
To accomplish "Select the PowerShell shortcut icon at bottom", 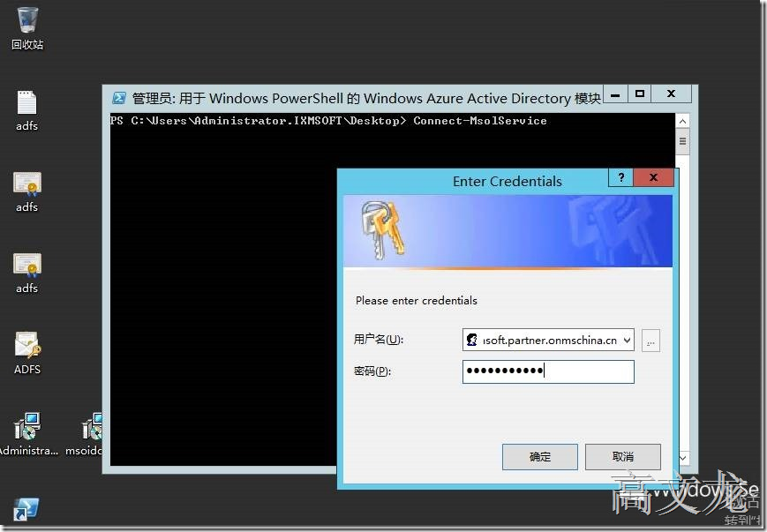I will 26,509.
